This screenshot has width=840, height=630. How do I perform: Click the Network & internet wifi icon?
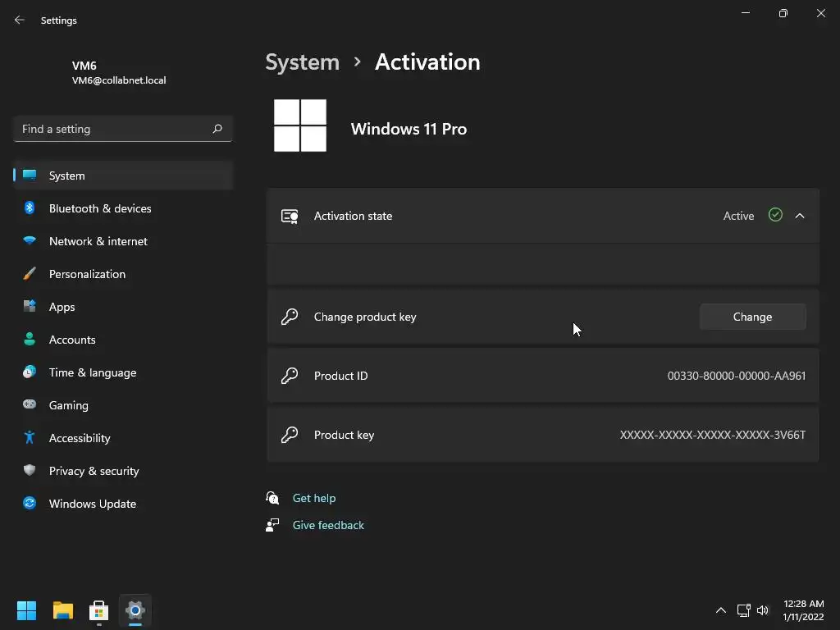click(x=30, y=241)
